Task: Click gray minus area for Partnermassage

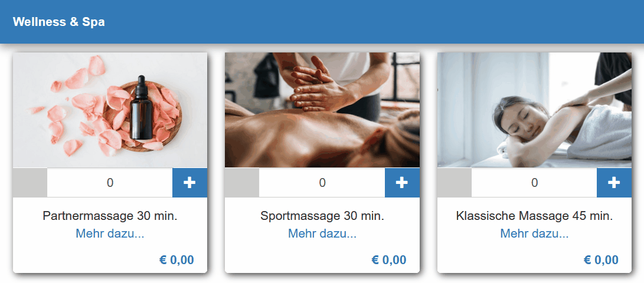Action: tap(30, 183)
